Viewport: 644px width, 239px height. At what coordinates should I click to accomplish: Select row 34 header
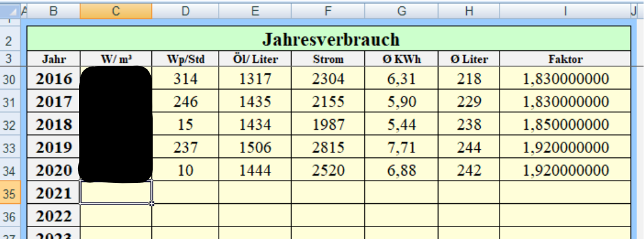pyautogui.click(x=10, y=170)
